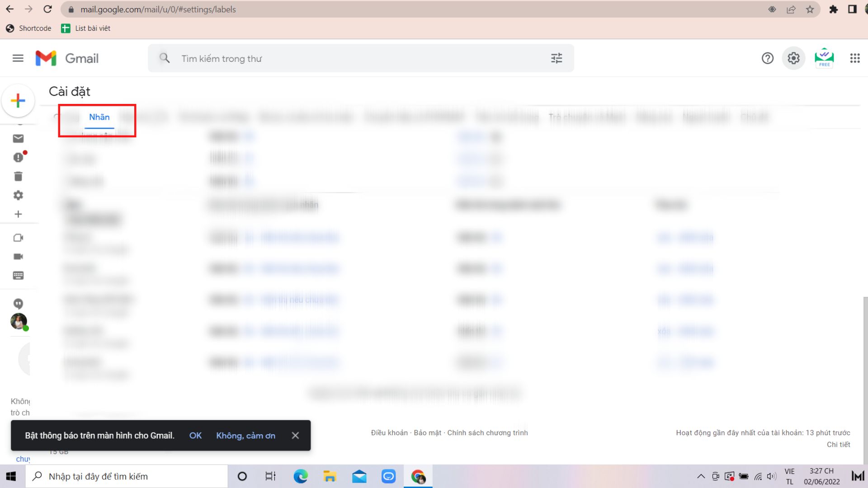The height and width of the screenshot is (488, 868).
Task: Open the main menu hamburger icon
Action: tap(18, 58)
